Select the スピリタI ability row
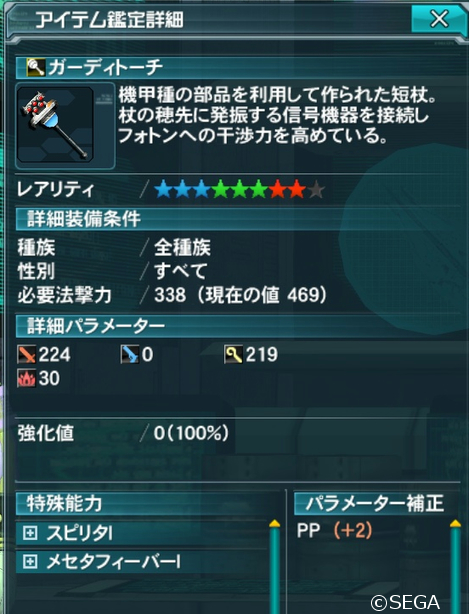Viewport: 469px width, 614px height. pyautogui.click(x=142, y=533)
